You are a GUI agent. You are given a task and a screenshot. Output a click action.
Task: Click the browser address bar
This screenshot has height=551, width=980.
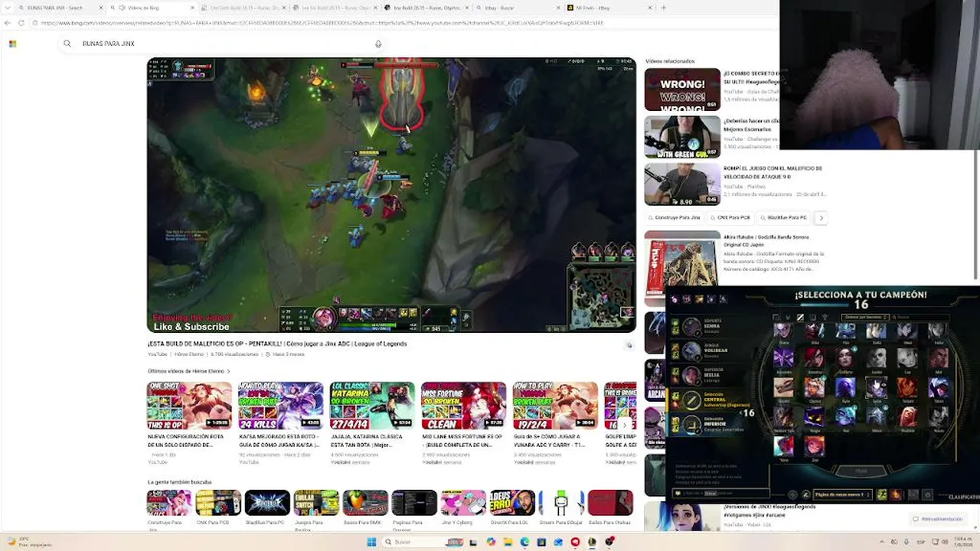point(398,23)
